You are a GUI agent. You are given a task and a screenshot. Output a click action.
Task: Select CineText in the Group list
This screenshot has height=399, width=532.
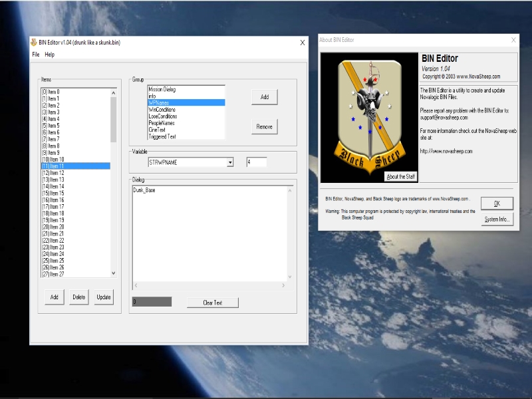tap(186, 130)
